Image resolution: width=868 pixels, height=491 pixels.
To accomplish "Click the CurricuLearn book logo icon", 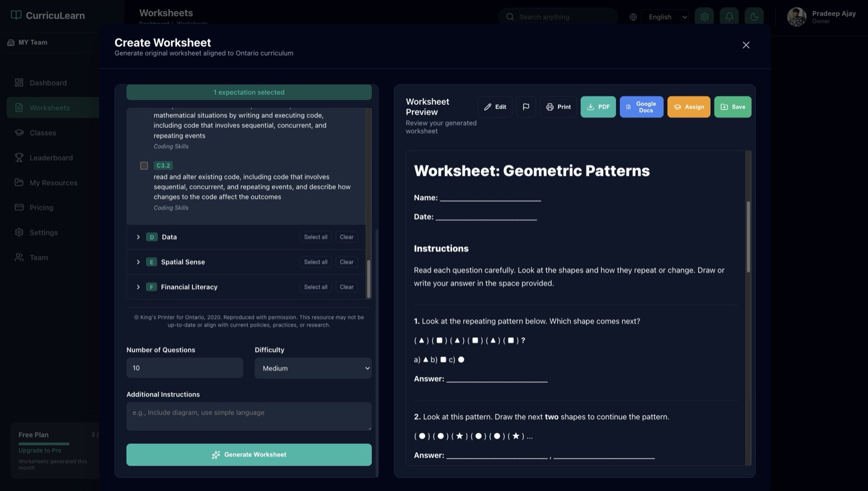I will tap(16, 15).
